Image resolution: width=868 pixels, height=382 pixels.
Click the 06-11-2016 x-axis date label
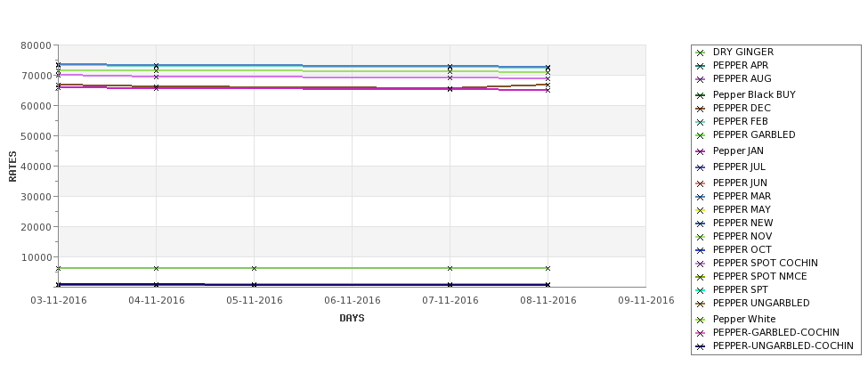pyautogui.click(x=352, y=301)
